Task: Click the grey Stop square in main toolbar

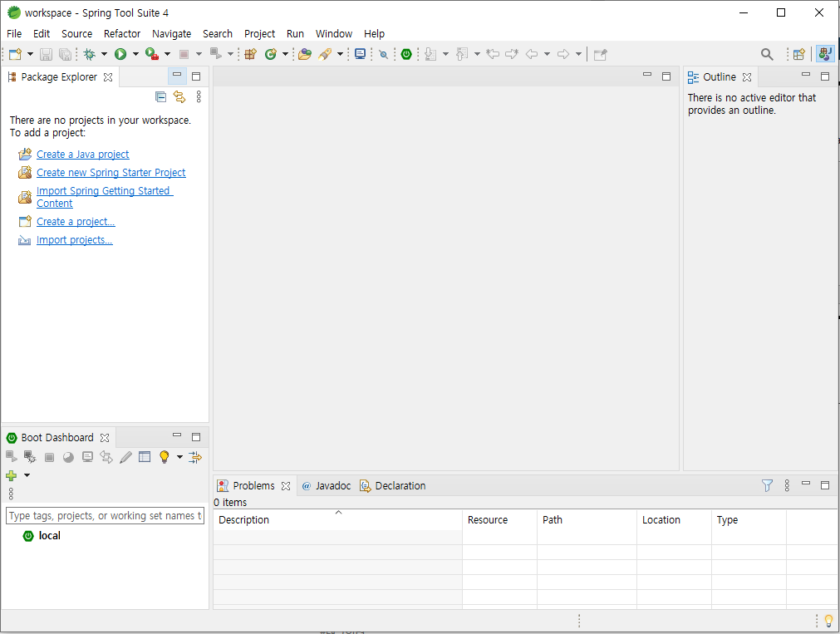Action: (184, 54)
